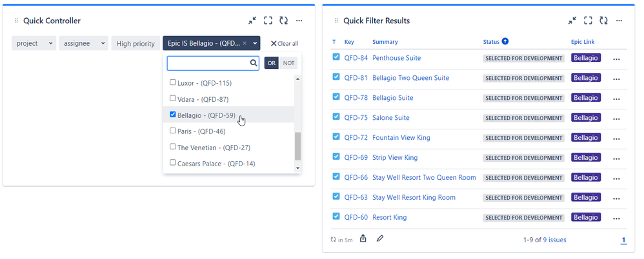This screenshot has width=644, height=259.
Task: Click the dropdown list scroll up arrow
Action: (297, 78)
